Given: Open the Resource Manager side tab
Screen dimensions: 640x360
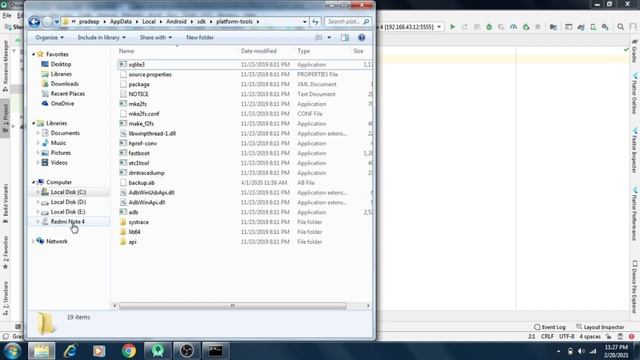Looking at the screenshot, I should 5,65.
